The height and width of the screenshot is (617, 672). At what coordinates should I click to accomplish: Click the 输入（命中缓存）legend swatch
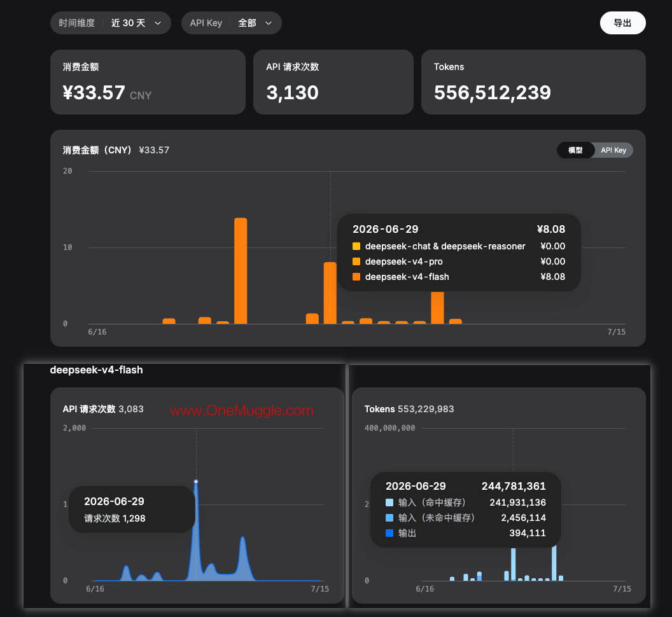(x=389, y=503)
